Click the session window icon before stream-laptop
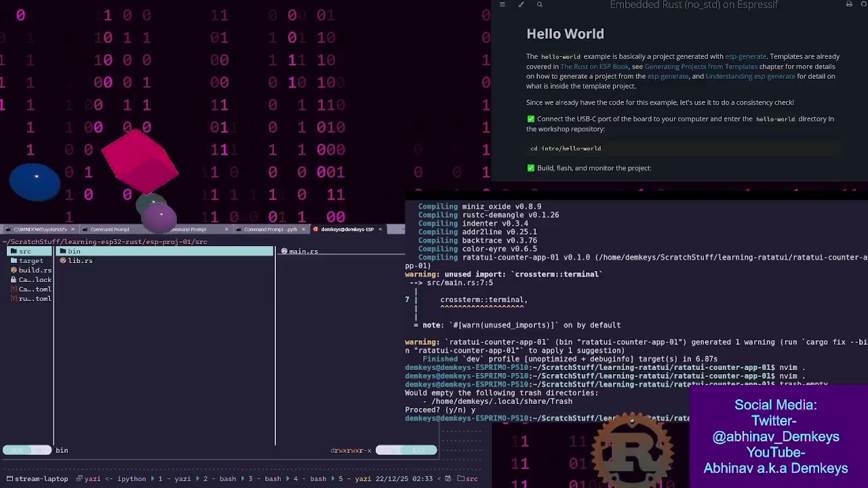The width and height of the screenshot is (868, 488). coord(8,479)
